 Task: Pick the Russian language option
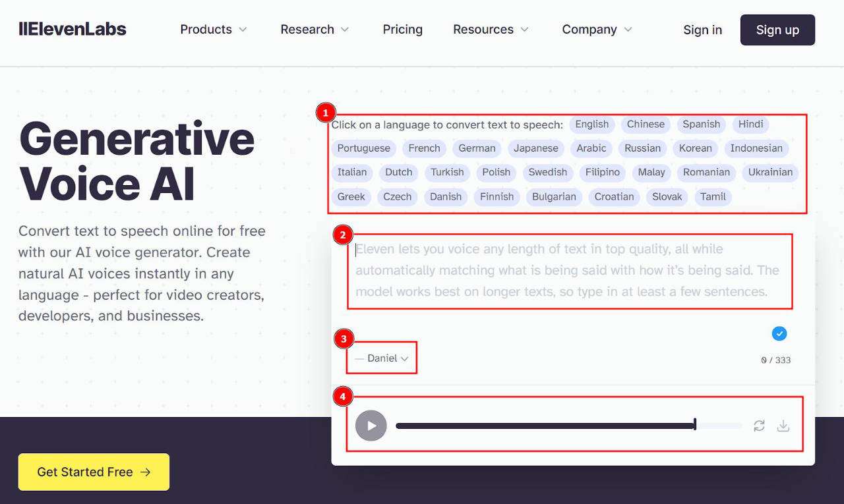(643, 148)
